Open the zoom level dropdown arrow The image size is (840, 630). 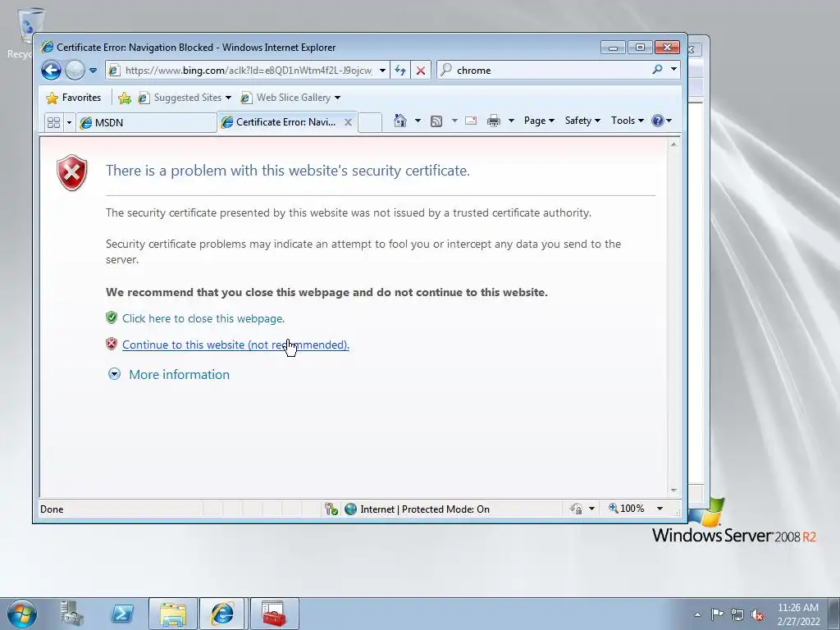tap(660, 509)
